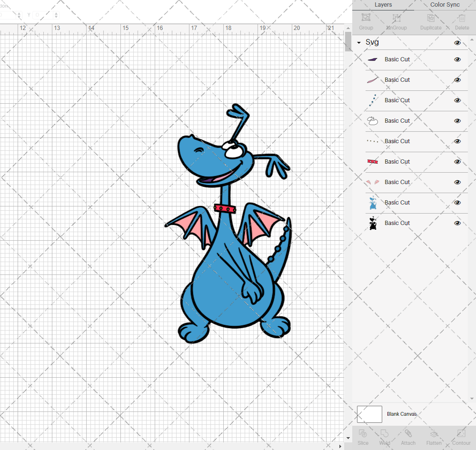Toggle visibility of pink wings layer
This screenshot has width=476, height=450.
[457, 182]
